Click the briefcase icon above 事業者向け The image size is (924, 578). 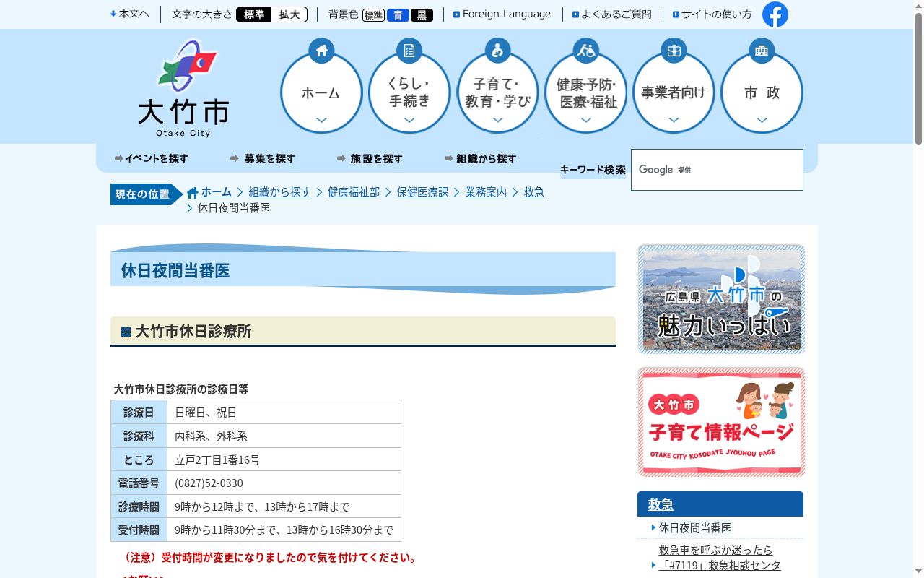click(674, 51)
